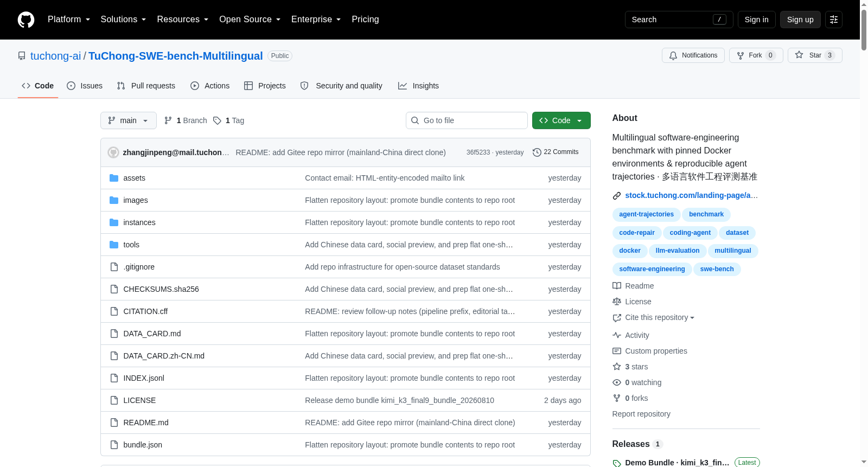Image resolution: width=868 pixels, height=467 pixels.
Task: Open Security and quality tab
Action: pyautogui.click(x=341, y=86)
